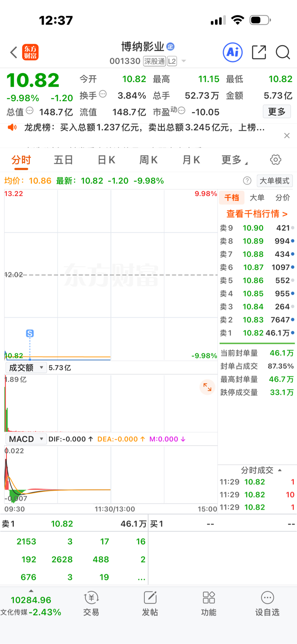Tap the 深股通 tag
The height and width of the screenshot is (644, 297).
click(x=154, y=61)
